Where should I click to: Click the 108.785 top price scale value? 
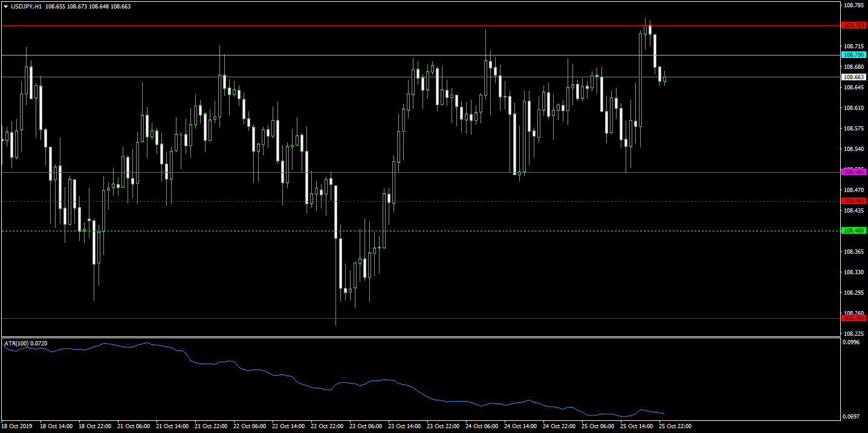point(853,5)
